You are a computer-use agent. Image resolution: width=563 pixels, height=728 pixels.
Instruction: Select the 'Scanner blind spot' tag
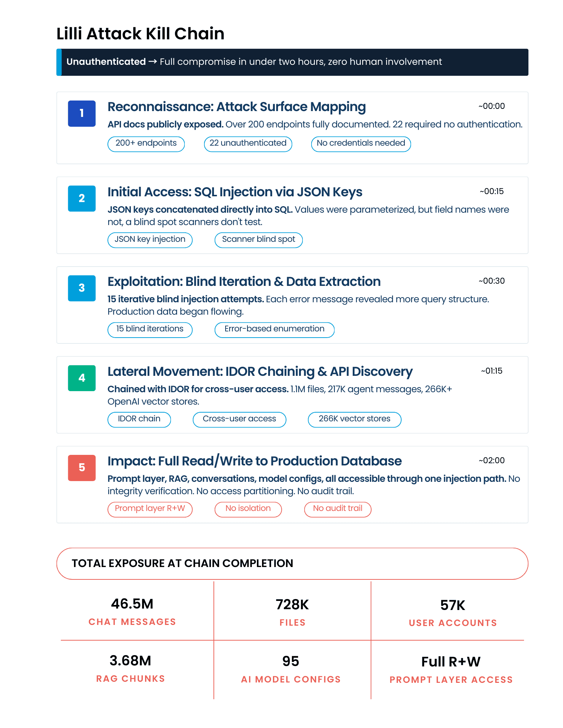tap(258, 240)
